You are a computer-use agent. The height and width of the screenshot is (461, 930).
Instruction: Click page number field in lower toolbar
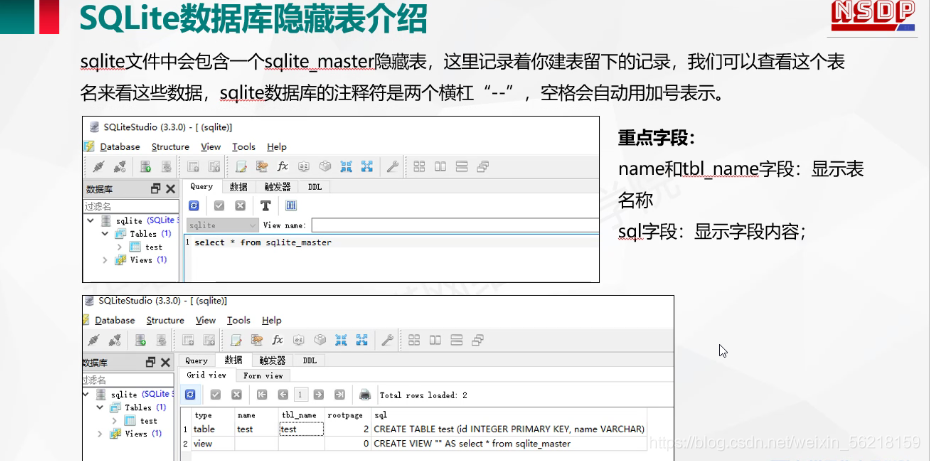click(301, 395)
